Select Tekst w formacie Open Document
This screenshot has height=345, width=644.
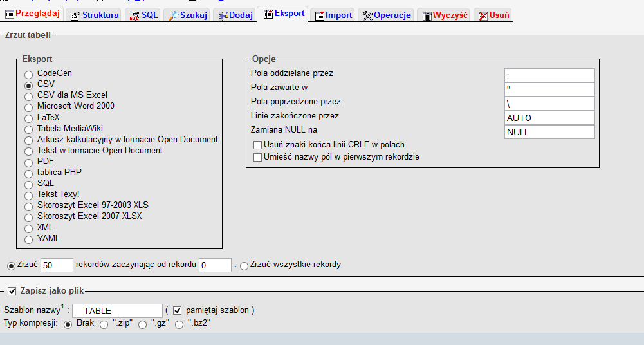tap(28, 151)
